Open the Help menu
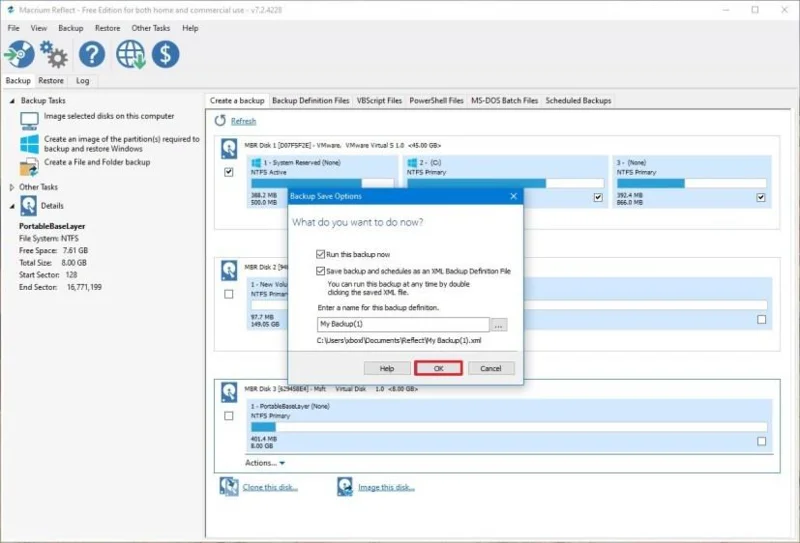The height and width of the screenshot is (543, 800). click(x=190, y=28)
